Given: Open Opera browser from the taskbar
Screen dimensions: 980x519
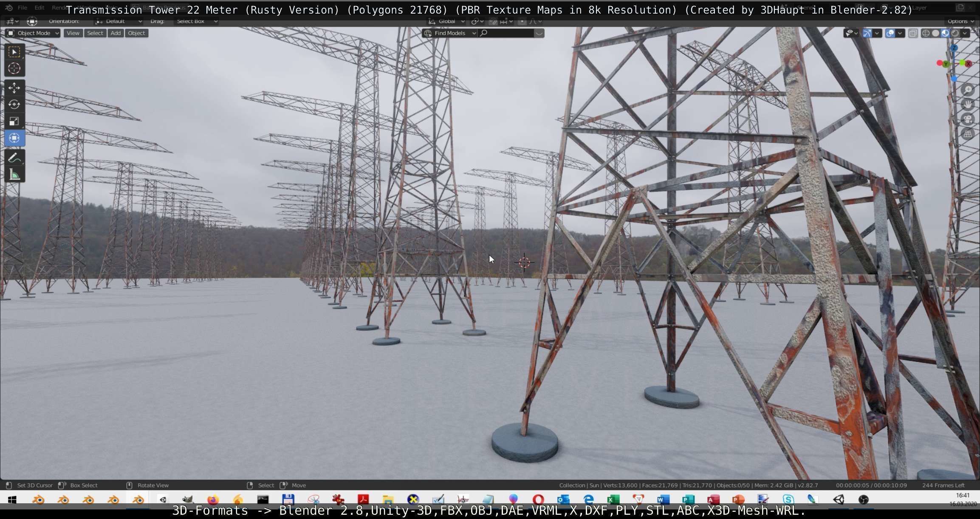Looking at the screenshot, I should coord(538,499).
